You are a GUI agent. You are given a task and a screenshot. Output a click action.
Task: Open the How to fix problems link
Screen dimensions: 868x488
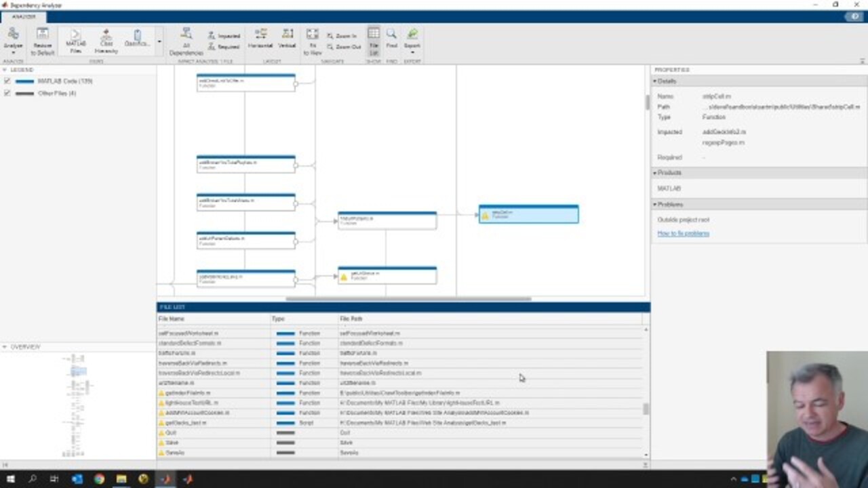click(x=683, y=233)
